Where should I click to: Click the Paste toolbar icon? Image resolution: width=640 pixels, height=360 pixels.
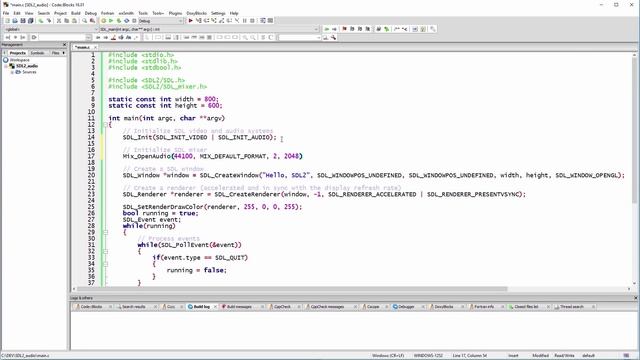(x=74, y=20)
